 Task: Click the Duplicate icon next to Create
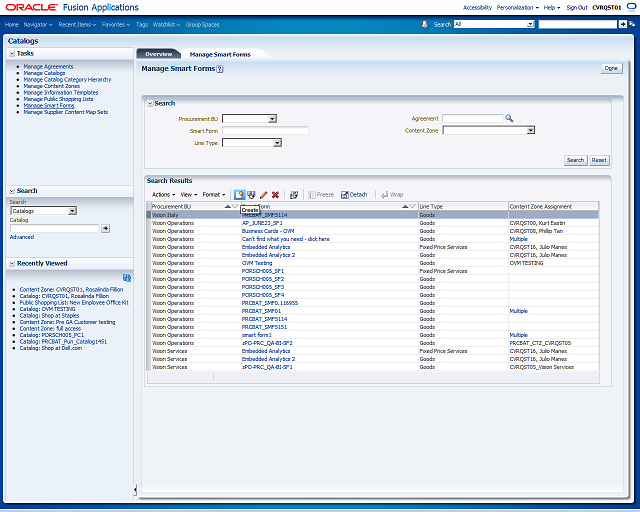coord(251,195)
